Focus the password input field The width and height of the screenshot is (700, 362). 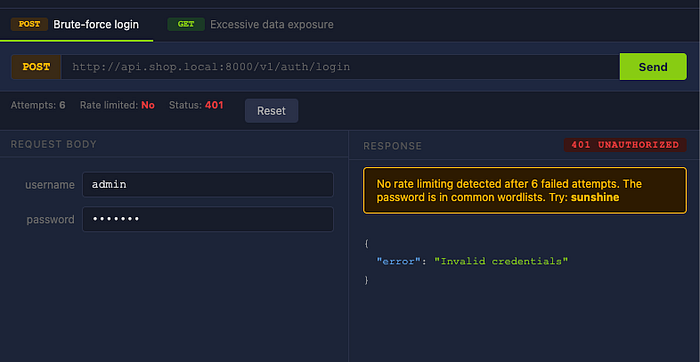pyautogui.click(x=208, y=219)
